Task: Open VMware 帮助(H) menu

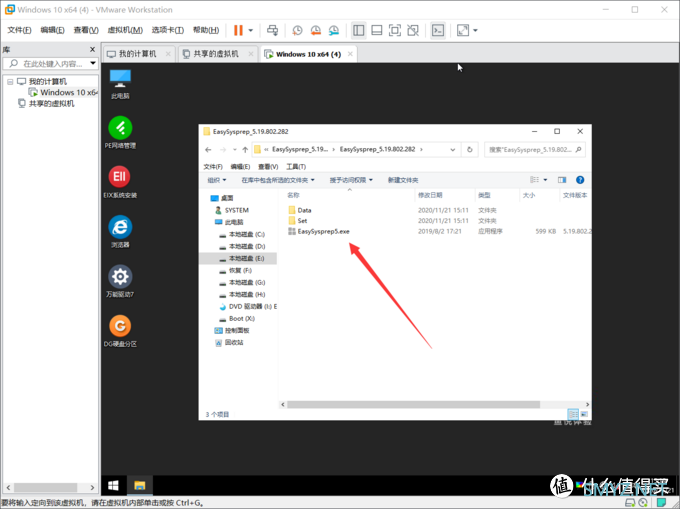Action: pos(206,30)
